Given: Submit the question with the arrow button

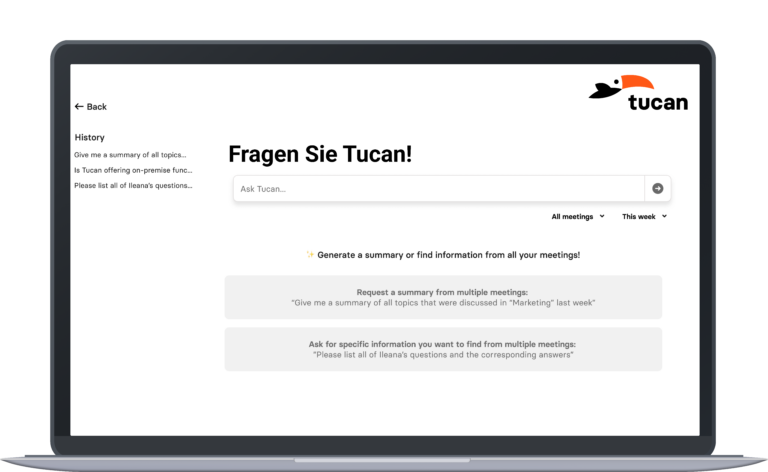Looking at the screenshot, I should coord(657,189).
